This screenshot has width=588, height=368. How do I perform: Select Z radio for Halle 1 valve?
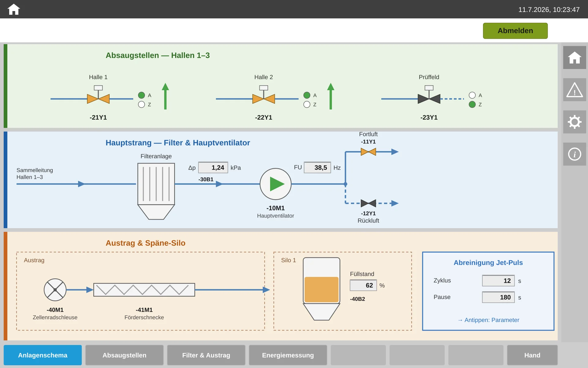pos(141,105)
